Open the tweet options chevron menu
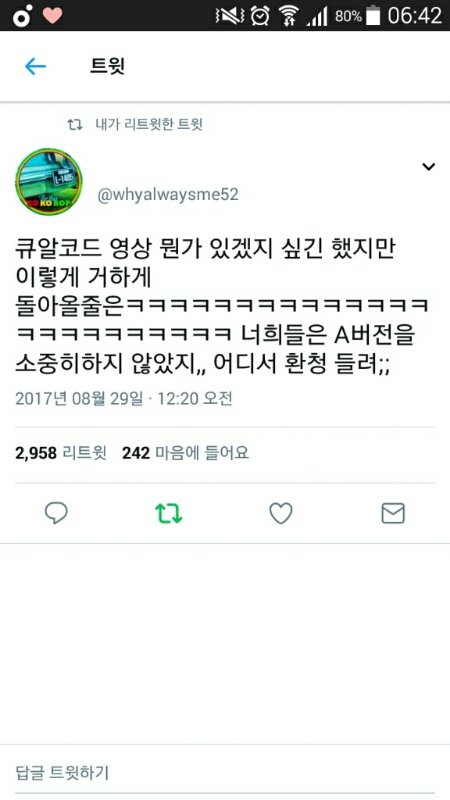The width and height of the screenshot is (450, 800). [x=429, y=166]
